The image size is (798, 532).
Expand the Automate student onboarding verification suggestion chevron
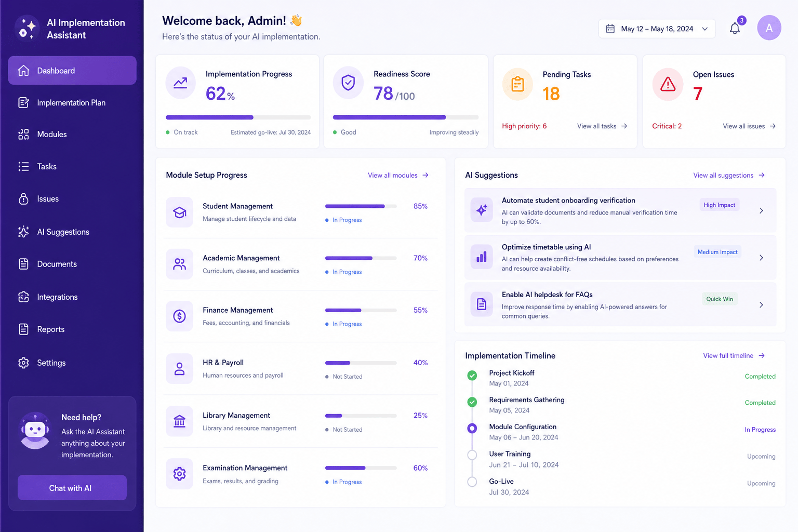pyautogui.click(x=761, y=210)
